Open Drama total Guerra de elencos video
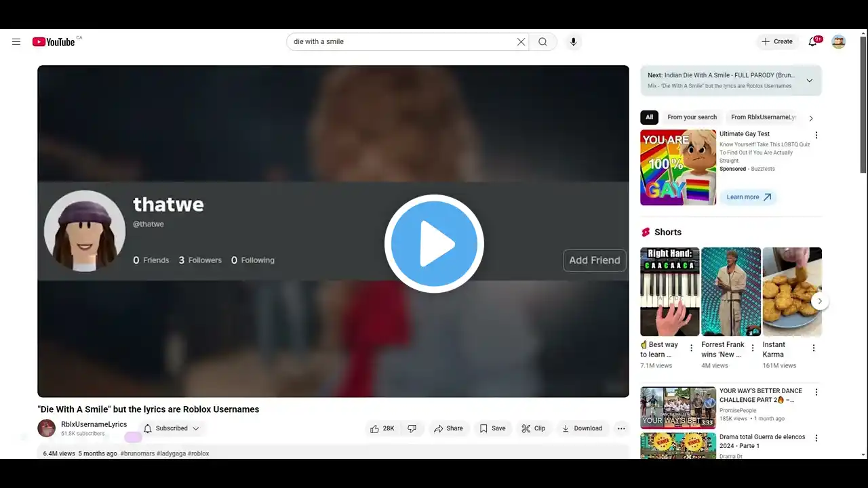The image size is (868, 488). (x=678, y=446)
